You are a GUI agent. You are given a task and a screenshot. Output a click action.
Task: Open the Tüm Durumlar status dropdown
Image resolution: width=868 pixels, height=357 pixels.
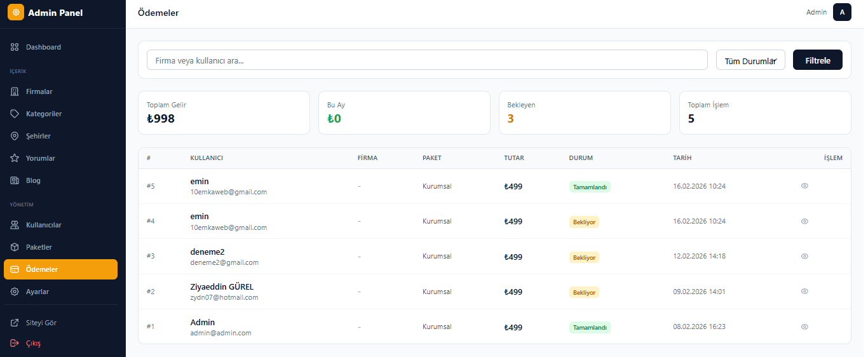tap(750, 60)
